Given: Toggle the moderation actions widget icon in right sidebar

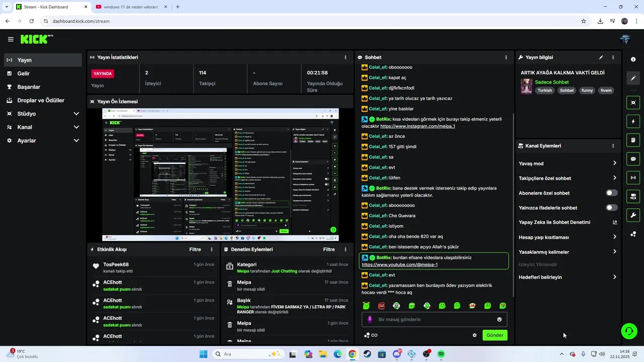Looking at the screenshot, I should pos(633,196).
